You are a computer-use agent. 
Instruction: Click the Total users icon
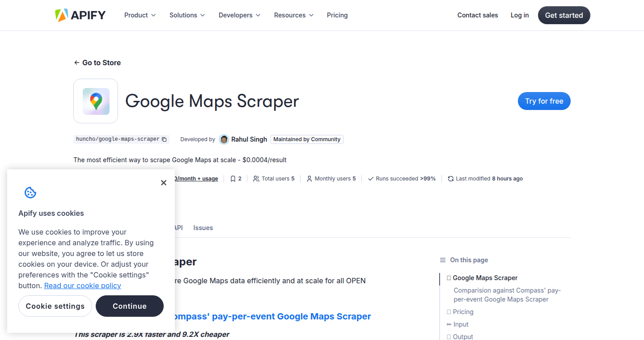[256, 179]
